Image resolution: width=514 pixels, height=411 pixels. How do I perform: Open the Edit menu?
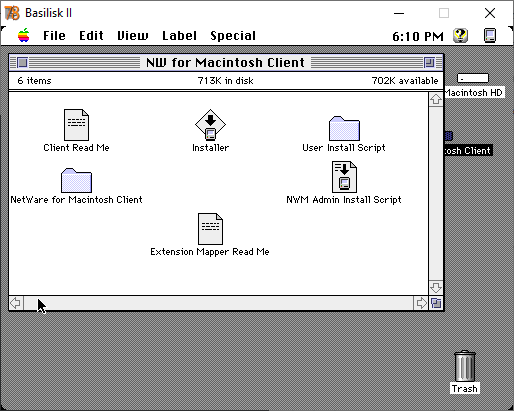91,36
